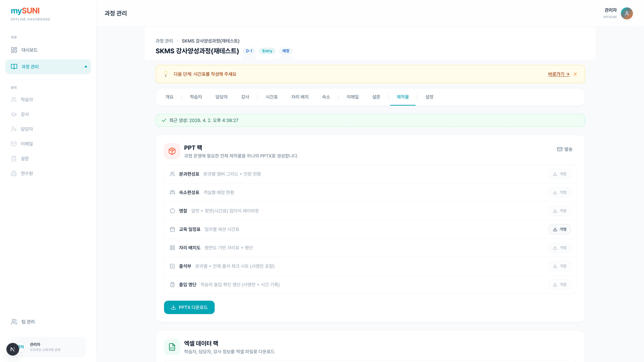Click the D-1 badge
The image size is (644, 362).
(249, 51)
